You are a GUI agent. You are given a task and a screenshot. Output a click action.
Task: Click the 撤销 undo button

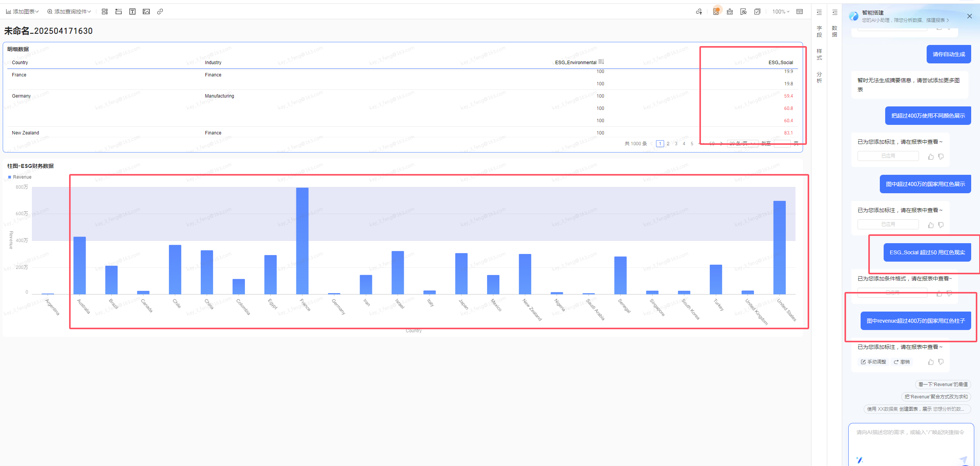pos(902,362)
